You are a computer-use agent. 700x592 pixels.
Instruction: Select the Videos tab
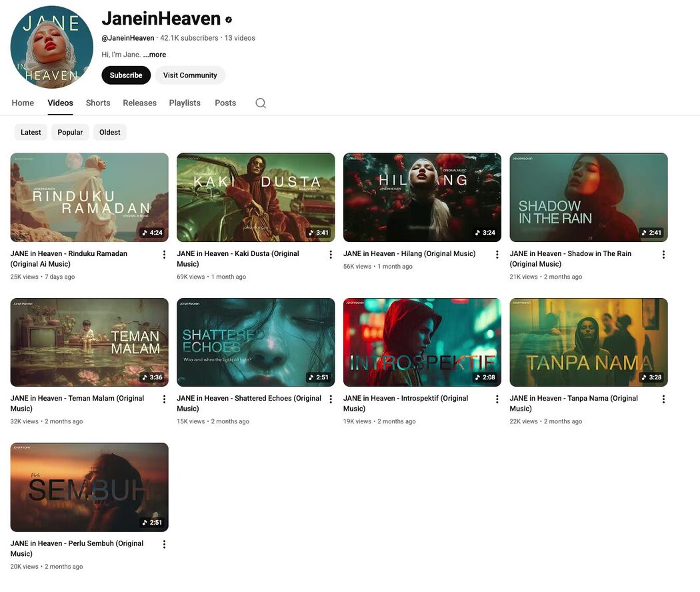click(60, 103)
